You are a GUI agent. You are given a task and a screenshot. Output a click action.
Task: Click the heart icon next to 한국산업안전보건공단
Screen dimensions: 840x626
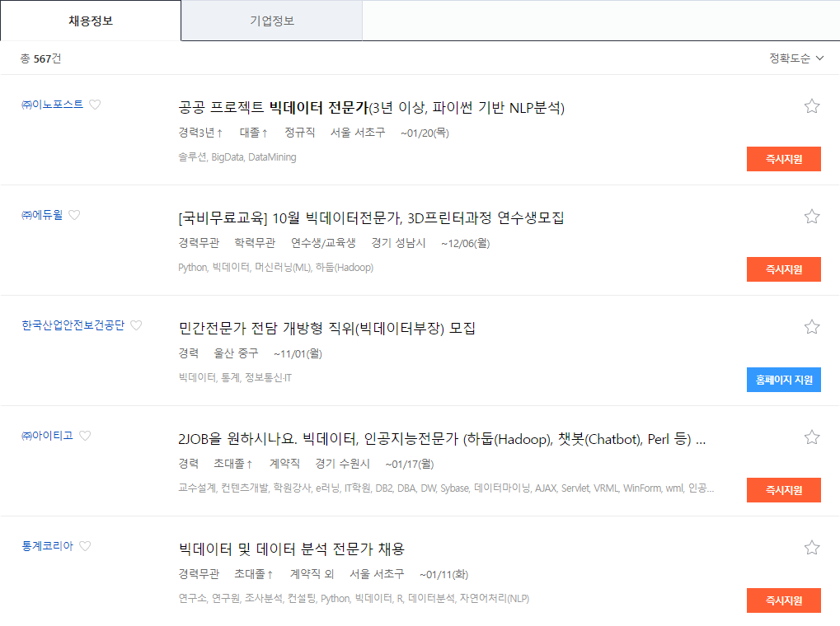point(136,325)
